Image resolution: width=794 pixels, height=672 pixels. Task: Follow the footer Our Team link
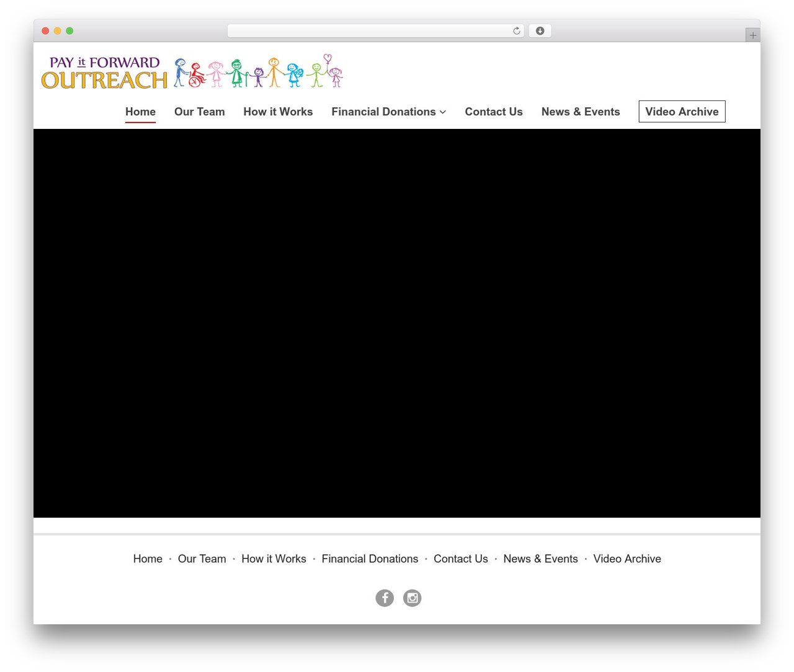point(202,559)
